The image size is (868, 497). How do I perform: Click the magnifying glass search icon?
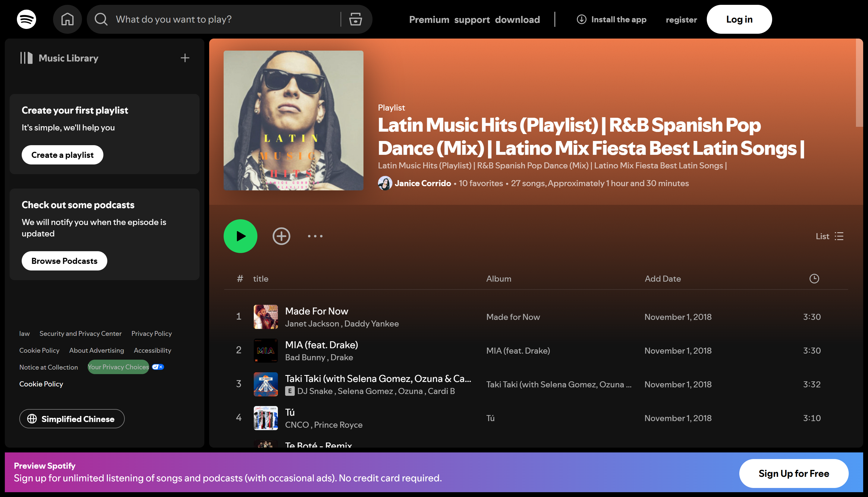click(x=100, y=19)
